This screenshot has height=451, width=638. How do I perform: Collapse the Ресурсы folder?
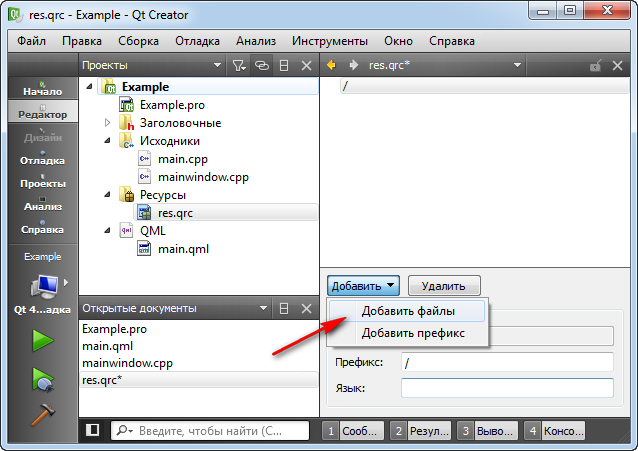tap(107, 195)
